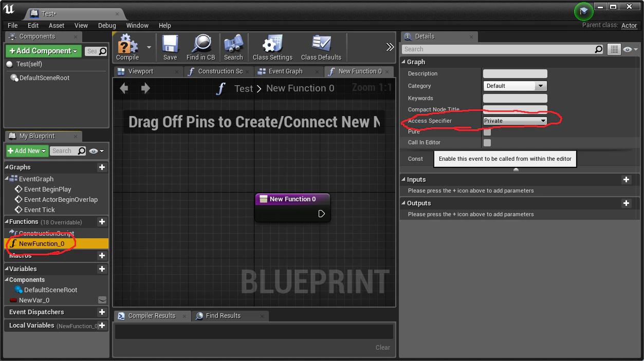Click the Add New button
644x361 pixels.
(27, 151)
